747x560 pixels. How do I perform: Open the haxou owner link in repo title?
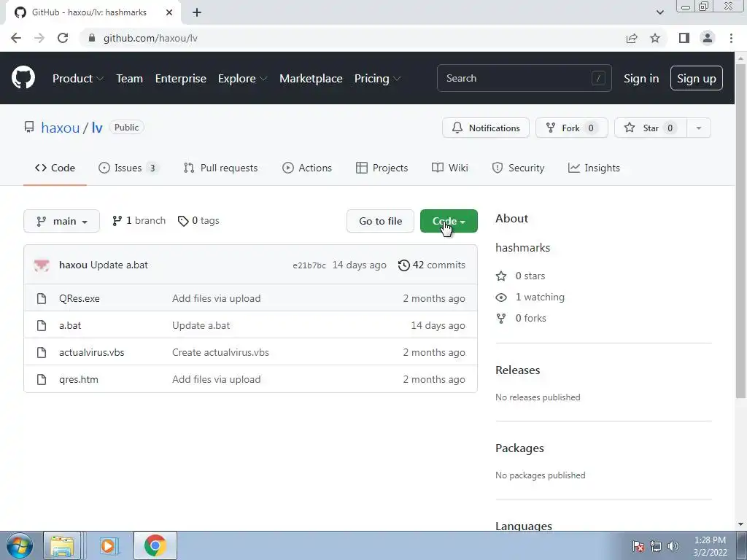[60, 128]
